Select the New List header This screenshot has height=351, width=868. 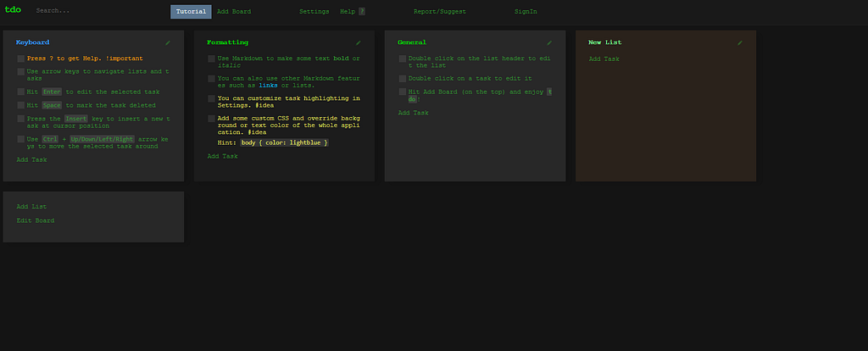click(605, 42)
